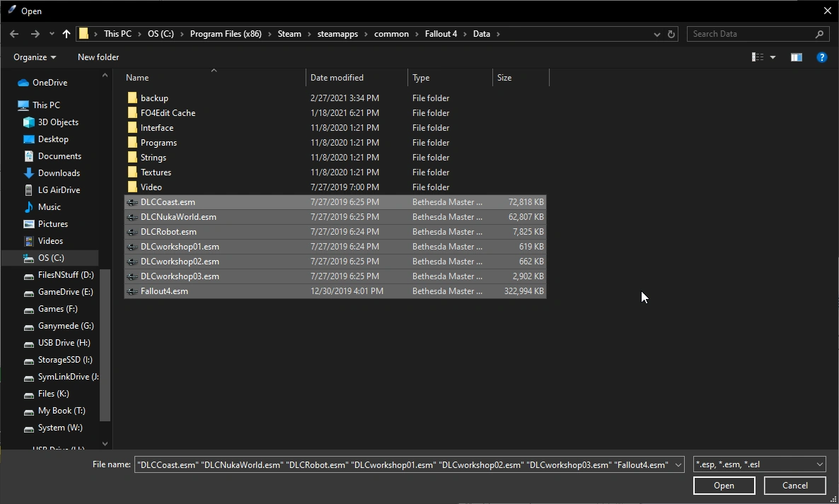Image resolution: width=839 pixels, height=504 pixels.
Task: Go back with the Back arrow
Action: click(14, 34)
